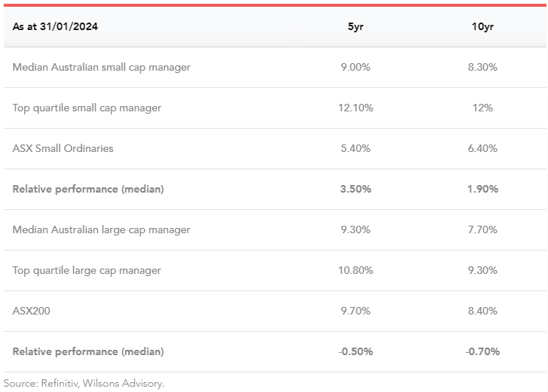Select the 12.10% cell
548x392 pixels.
coord(355,108)
